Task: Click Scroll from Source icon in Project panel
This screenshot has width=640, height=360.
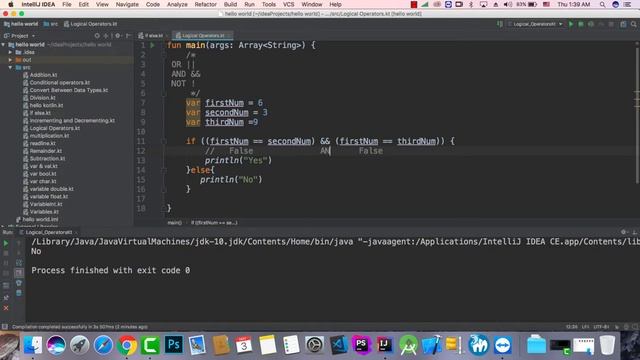Action: tap(97, 36)
